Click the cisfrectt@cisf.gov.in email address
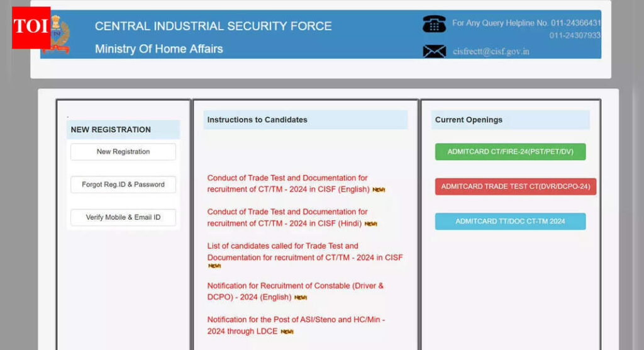644x350 pixels. pyautogui.click(x=491, y=52)
